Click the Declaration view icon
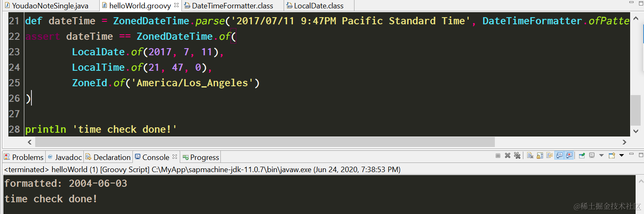The height and width of the screenshot is (214, 644). pos(88,157)
